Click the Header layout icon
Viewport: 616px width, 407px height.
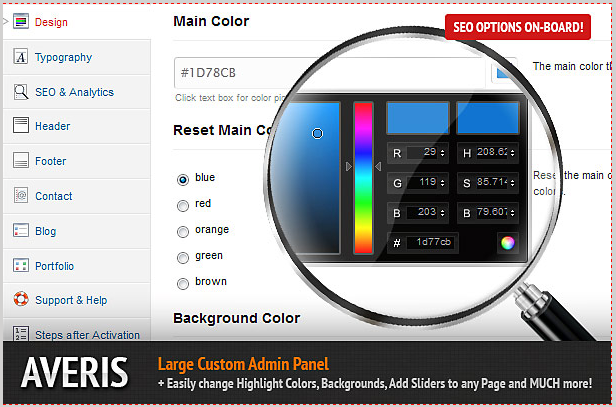[x=20, y=126]
